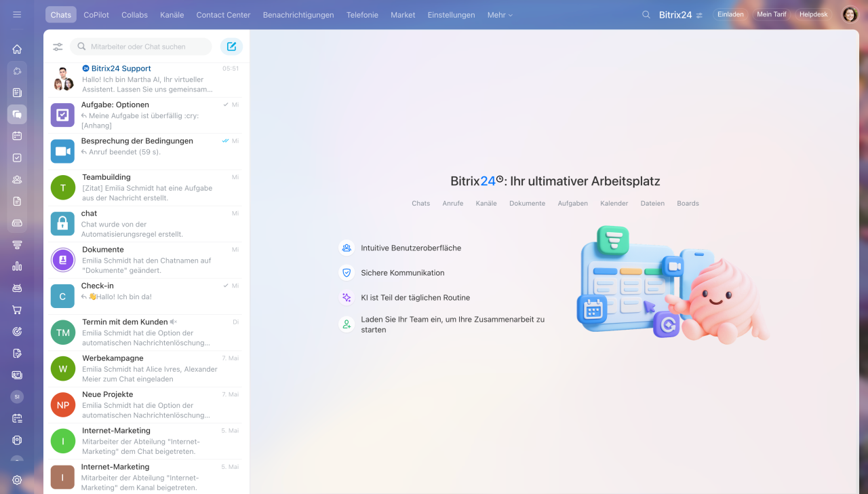Open the messenger chat bubbles sidebar icon
The height and width of the screenshot is (494, 868).
17,114
